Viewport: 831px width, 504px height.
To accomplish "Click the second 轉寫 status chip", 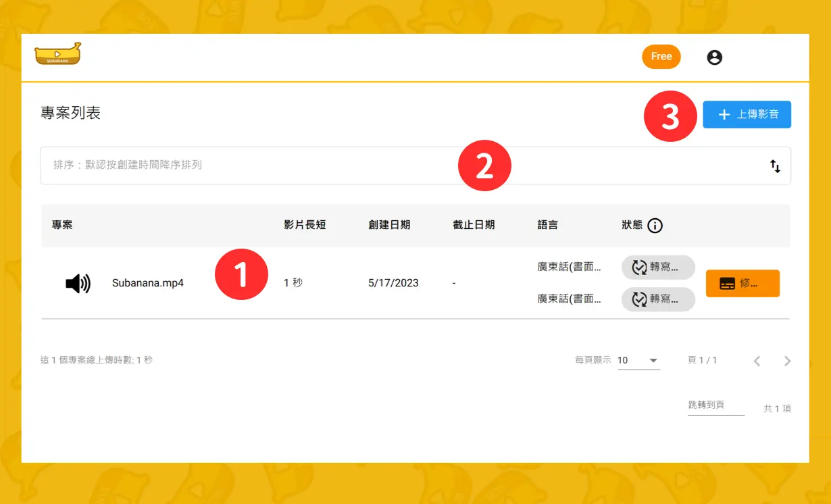I will [658, 299].
